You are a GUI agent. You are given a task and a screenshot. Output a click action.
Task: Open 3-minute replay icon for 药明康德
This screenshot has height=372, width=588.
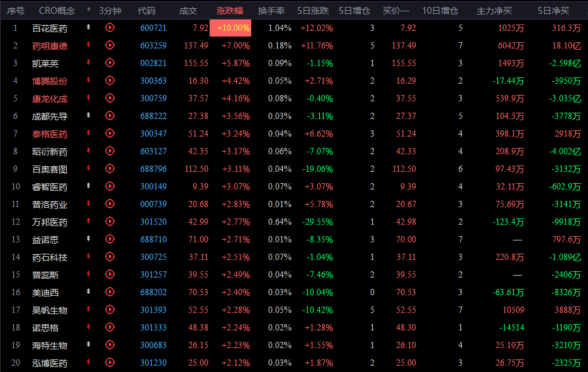[110, 45]
